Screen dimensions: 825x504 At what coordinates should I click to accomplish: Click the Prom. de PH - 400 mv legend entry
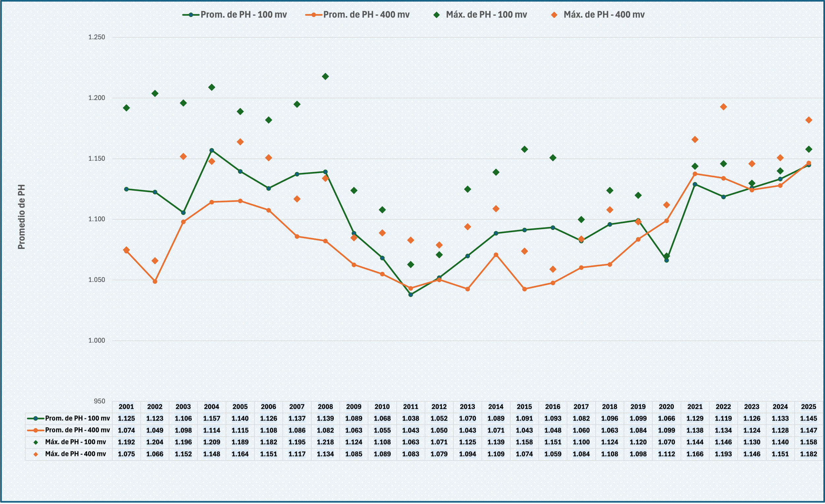(x=358, y=15)
